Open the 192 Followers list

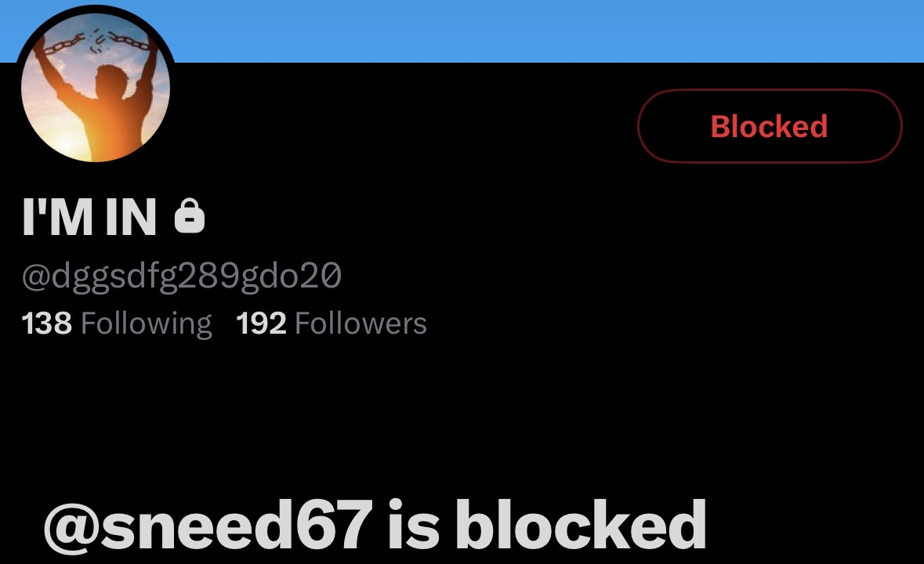coord(332,324)
